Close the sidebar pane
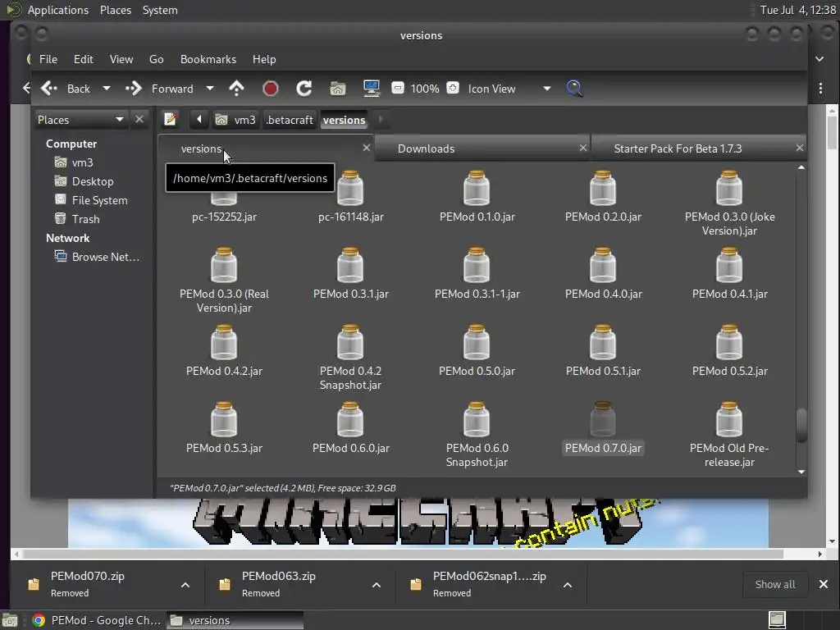The height and width of the screenshot is (630, 840). click(x=139, y=120)
